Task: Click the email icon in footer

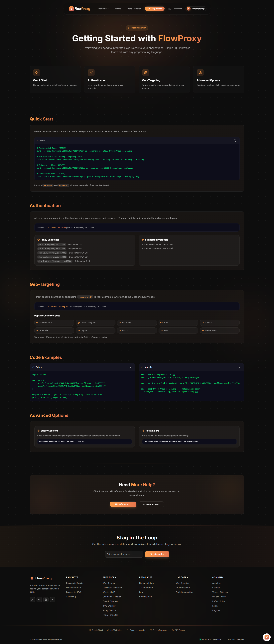Action: [53, 600]
